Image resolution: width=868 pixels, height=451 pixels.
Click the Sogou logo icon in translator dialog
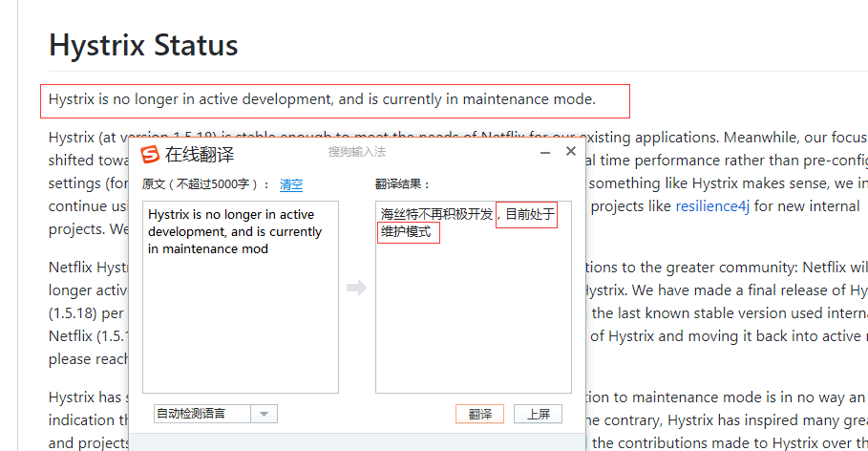150,154
